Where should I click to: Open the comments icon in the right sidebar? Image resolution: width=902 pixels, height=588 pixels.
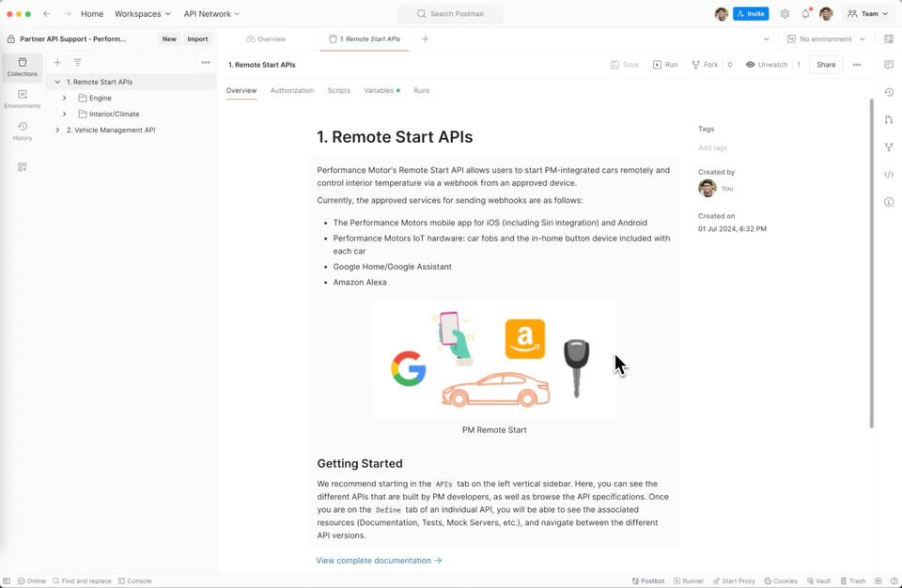point(889,65)
